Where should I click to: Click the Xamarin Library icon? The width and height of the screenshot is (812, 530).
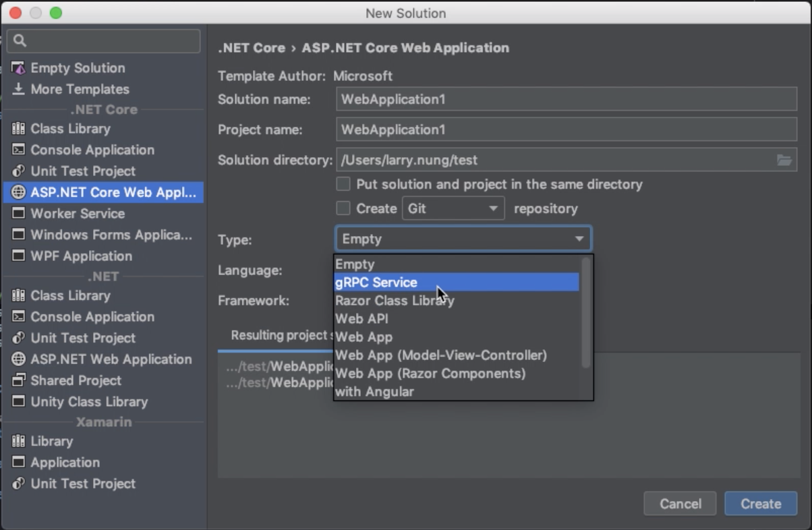tap(19, 441)
